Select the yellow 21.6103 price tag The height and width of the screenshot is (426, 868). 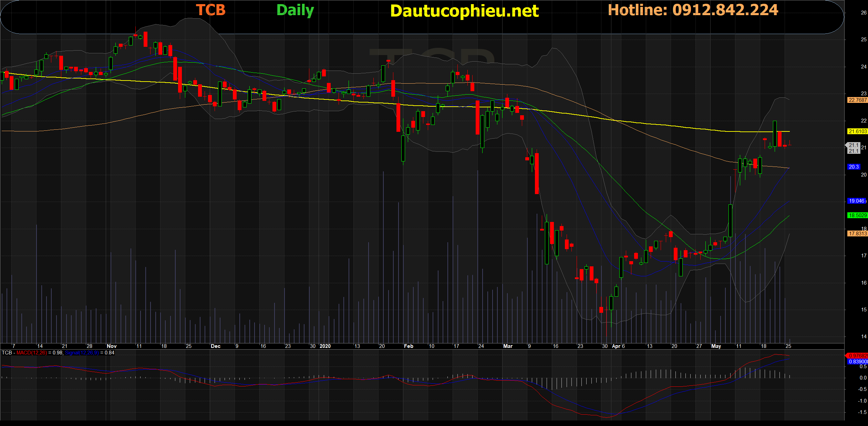click(857, 131)
